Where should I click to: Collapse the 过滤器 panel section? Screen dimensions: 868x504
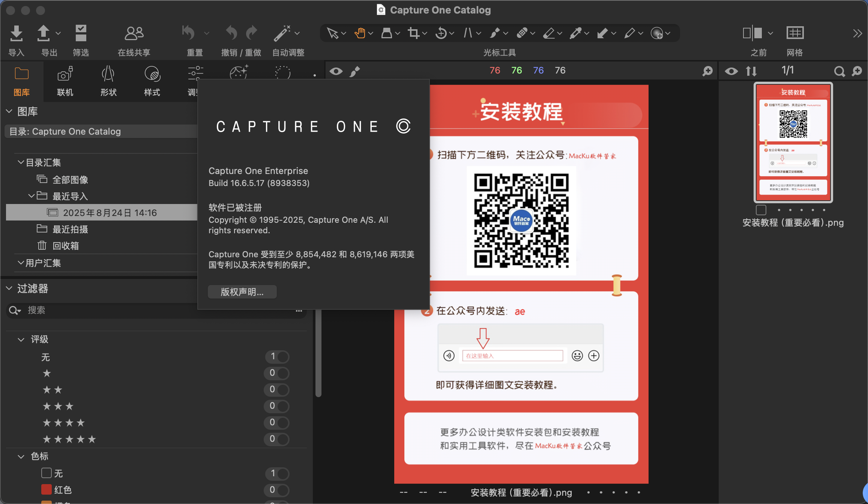9,288
